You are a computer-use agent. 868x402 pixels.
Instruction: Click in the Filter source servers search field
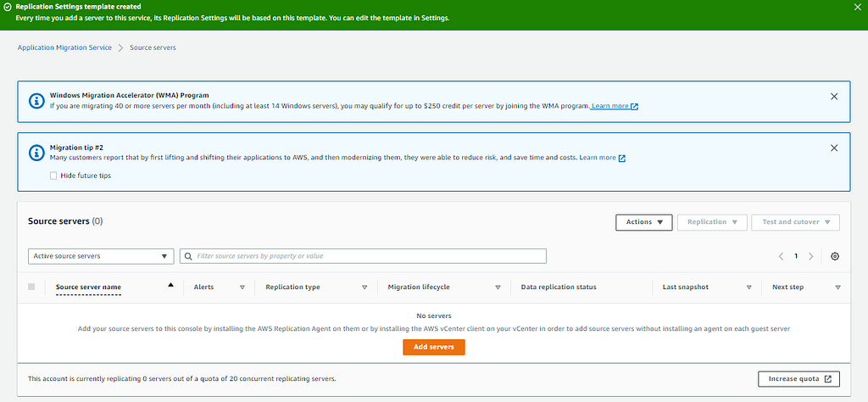(x=363, y=256)
